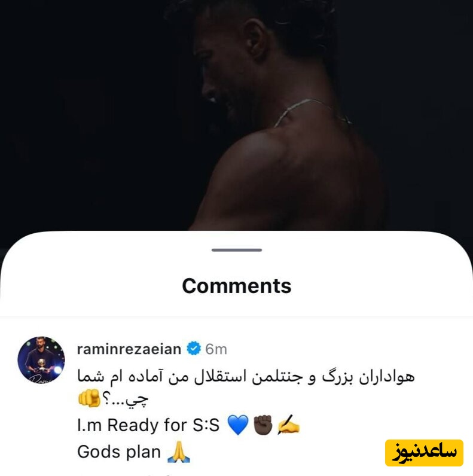Select the 'I.m Ready for S:S' text
Screen dimensions: 473x476
pyautogui.click(x=148, y=425)
